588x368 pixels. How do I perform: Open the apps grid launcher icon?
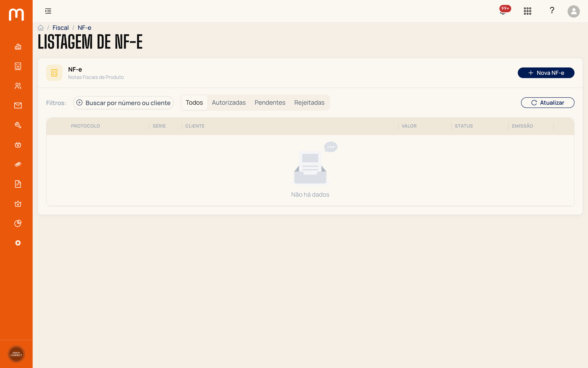(528, 11)
